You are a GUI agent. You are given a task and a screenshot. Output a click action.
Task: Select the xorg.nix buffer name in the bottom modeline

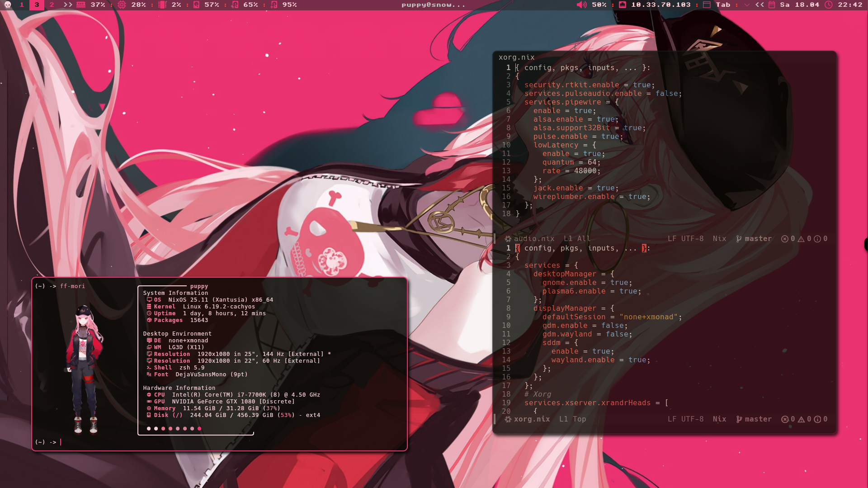532,419
